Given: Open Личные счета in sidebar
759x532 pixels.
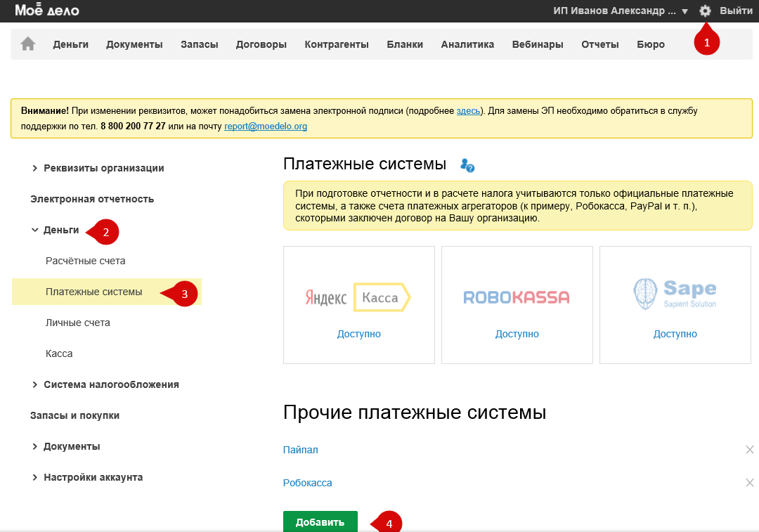Looking at the screenshot, I should pos(78,323).
